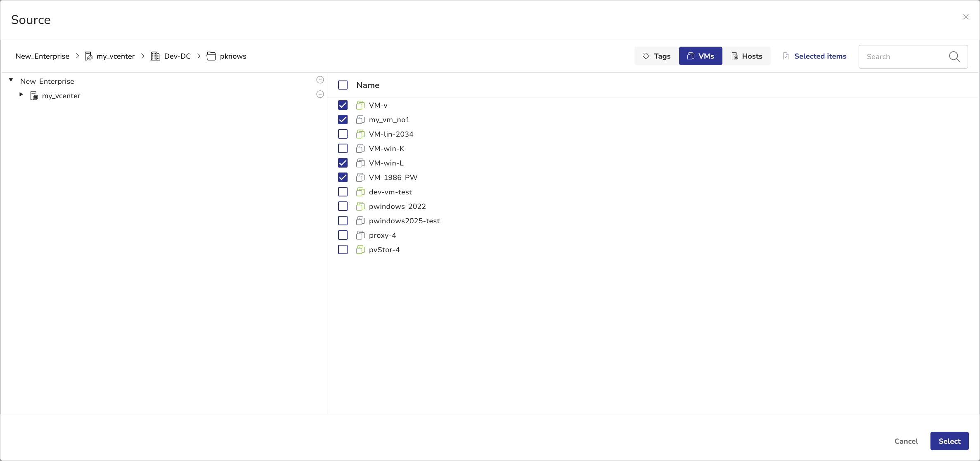This screenshot has height=461, width=980.
Task: Click into the Search field
Action: click(904, 57)
